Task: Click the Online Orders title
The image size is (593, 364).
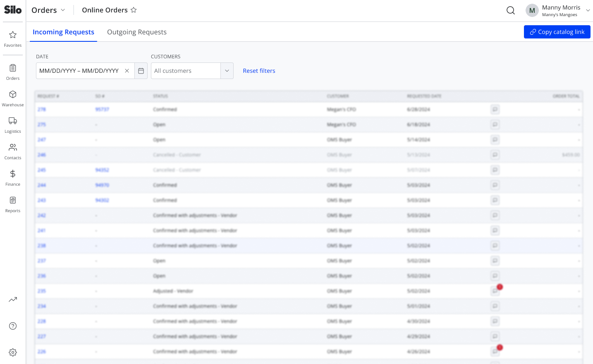Action: click(x=105, y=10)
